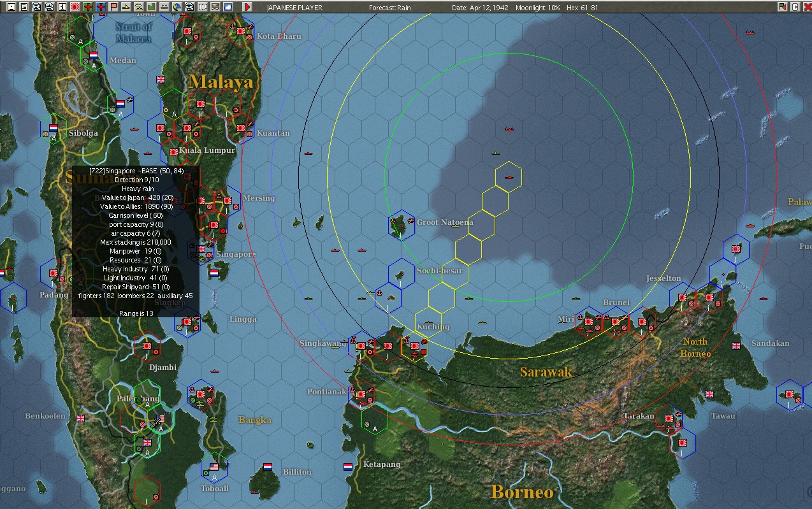
Task: Click the toolbar icon between OP and cloud
Action: [215, 7]
